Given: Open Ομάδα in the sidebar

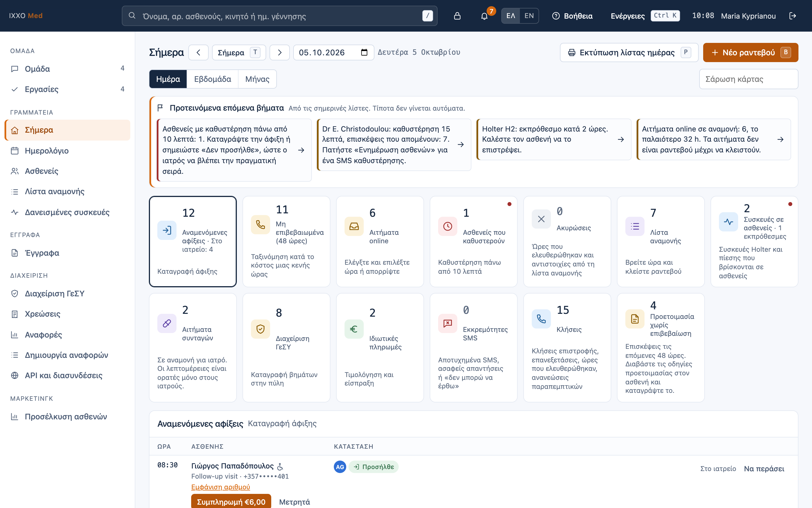Looking at the screenshot, I should [x=67, y=69].
